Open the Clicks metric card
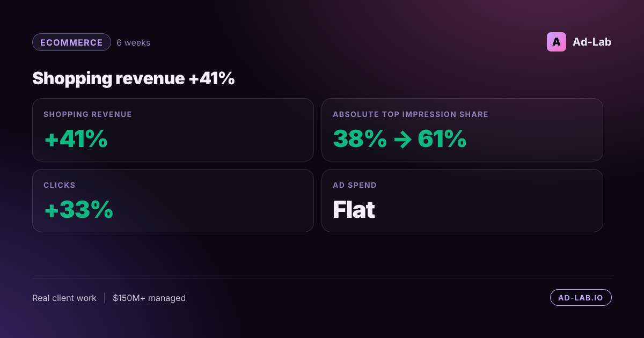This screenshot has width=644, height=338. click(173, 201)
